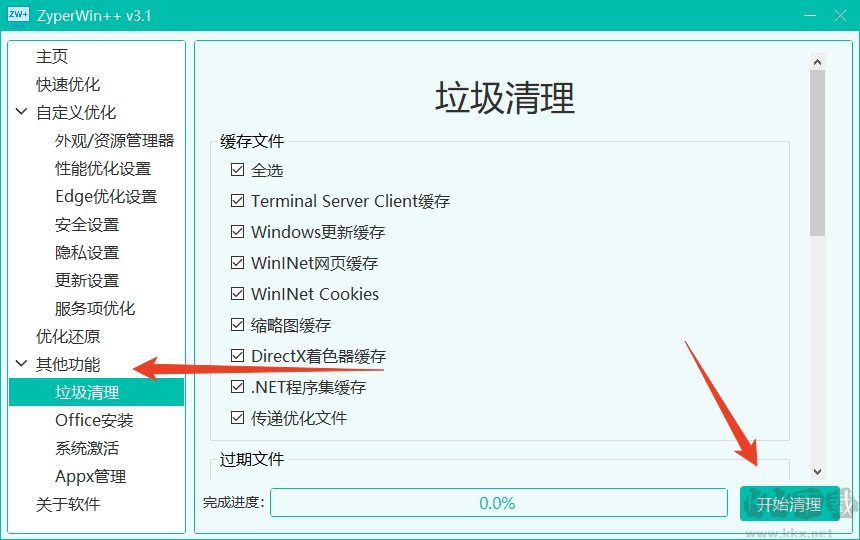Uncheck Terminal Server Client缓存
The width and height of the screenshot is (860, 540).
click(x=237, y=201)
